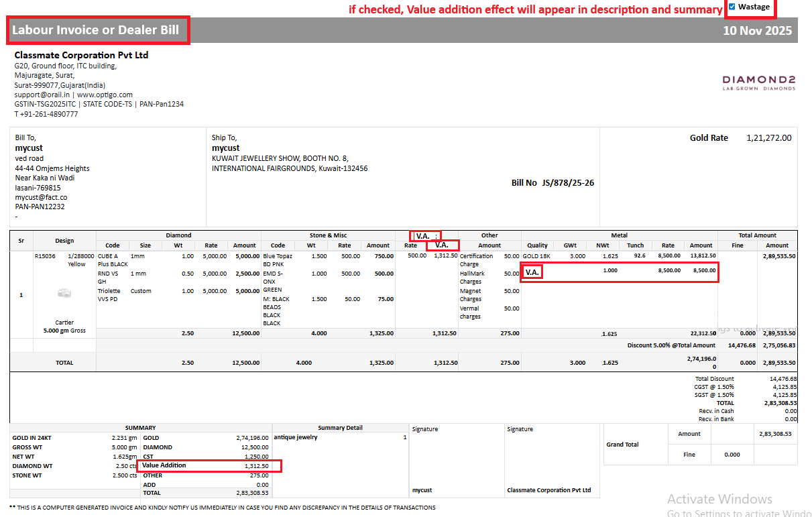Click the invoice date 10 Nov 2025
Viewport: 812px width, 517px height.
(x=757, y=31)
